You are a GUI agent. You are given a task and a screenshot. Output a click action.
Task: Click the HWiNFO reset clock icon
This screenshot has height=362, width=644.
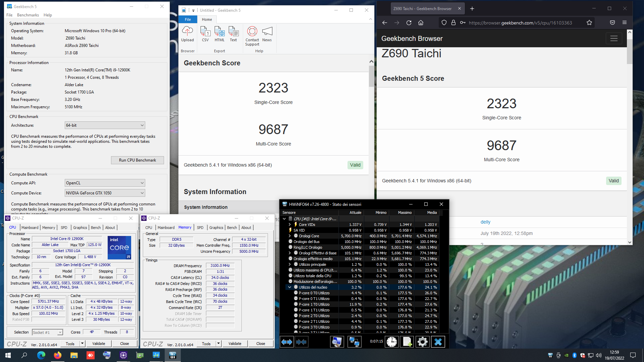click(391, 342)
